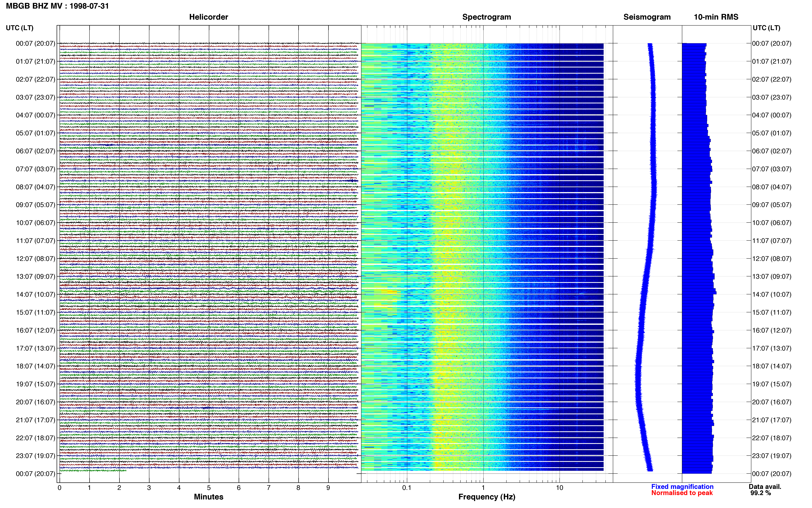
Task: Click right time label 01:07 (21:07)
Action: pyautogui.click(x=771, y=61)
